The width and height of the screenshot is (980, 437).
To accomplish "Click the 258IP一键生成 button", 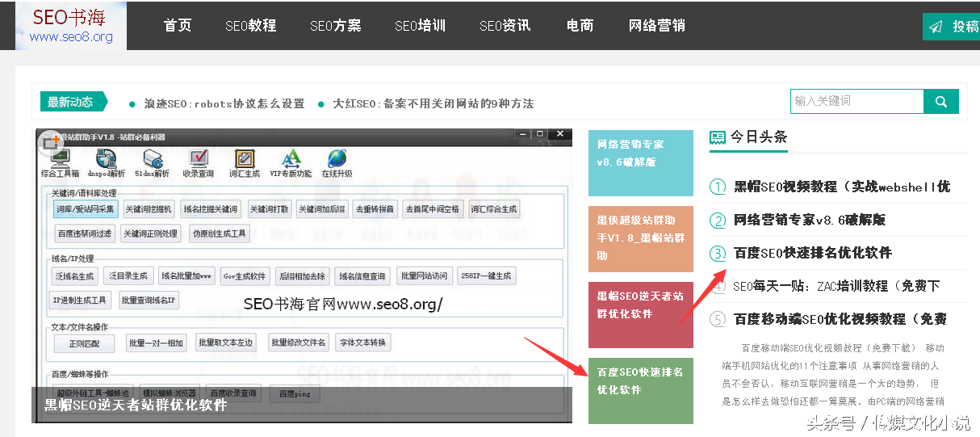I will point(487,276).
